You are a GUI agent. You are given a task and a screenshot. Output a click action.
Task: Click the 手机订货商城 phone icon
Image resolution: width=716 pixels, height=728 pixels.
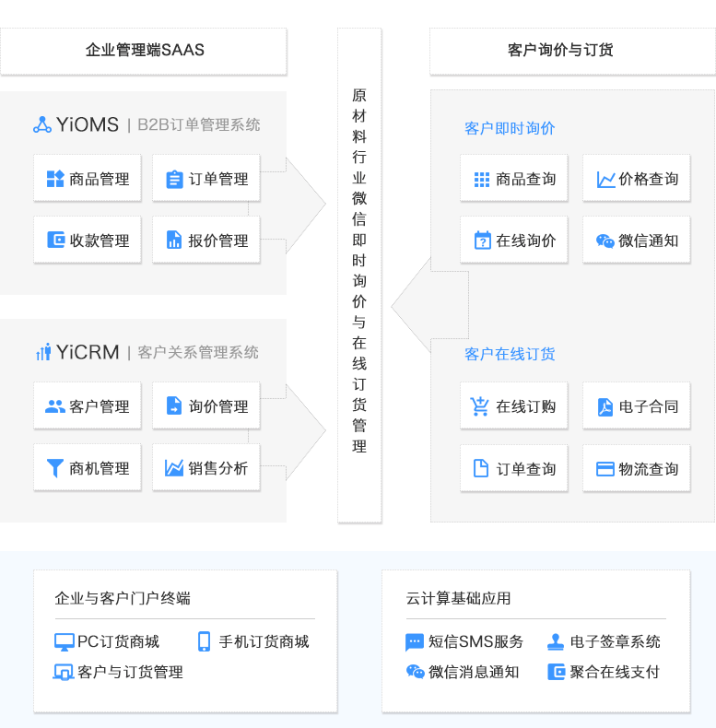click(205, 641)
